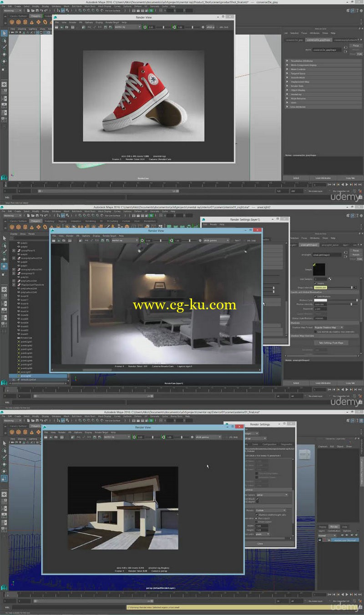Open the Mesh Tools menu in productShot_final
Screen dimensions: 364x615
[90, 6]
